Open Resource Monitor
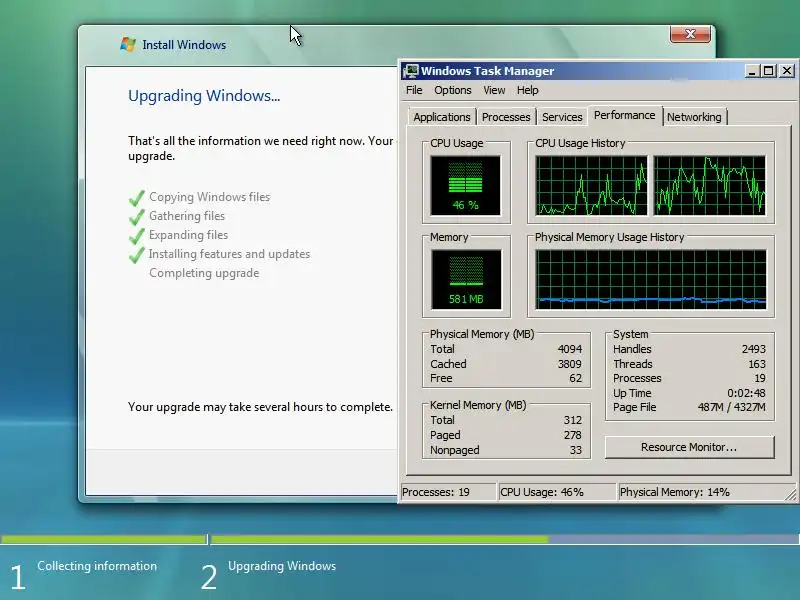The image size is (800, 600). tap(689, 447)
